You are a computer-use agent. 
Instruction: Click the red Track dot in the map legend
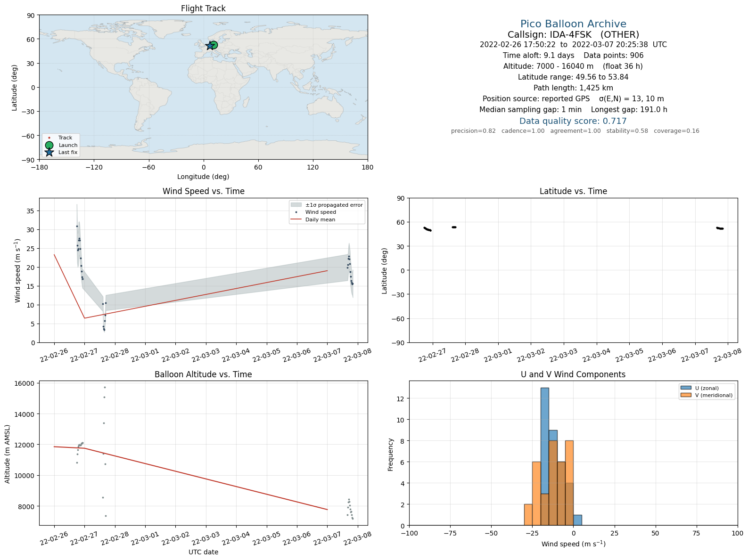point(49,138)
